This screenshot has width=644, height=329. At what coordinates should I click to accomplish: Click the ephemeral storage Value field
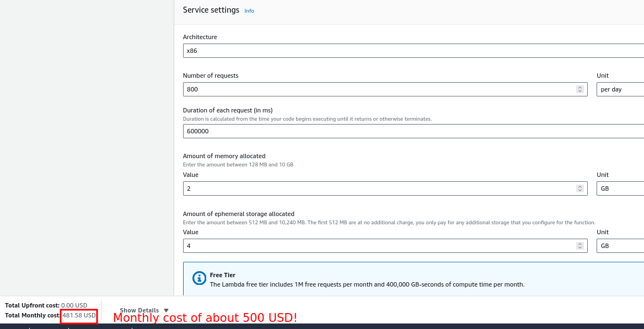tap(380, 246)
